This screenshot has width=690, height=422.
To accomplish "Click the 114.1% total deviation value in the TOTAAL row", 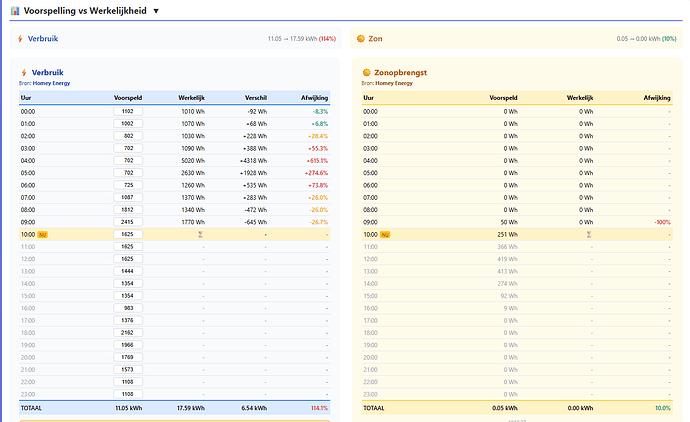I will tap(319, 408).
